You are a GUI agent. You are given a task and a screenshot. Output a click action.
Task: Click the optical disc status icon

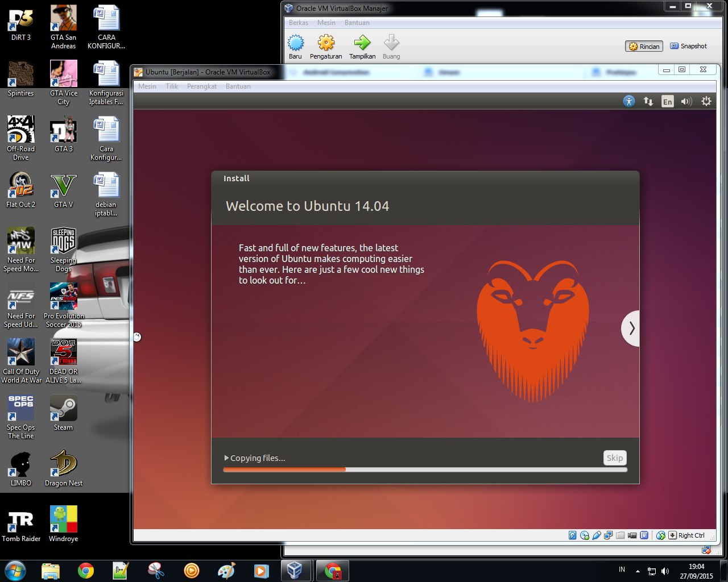click(x=584, y=535)
